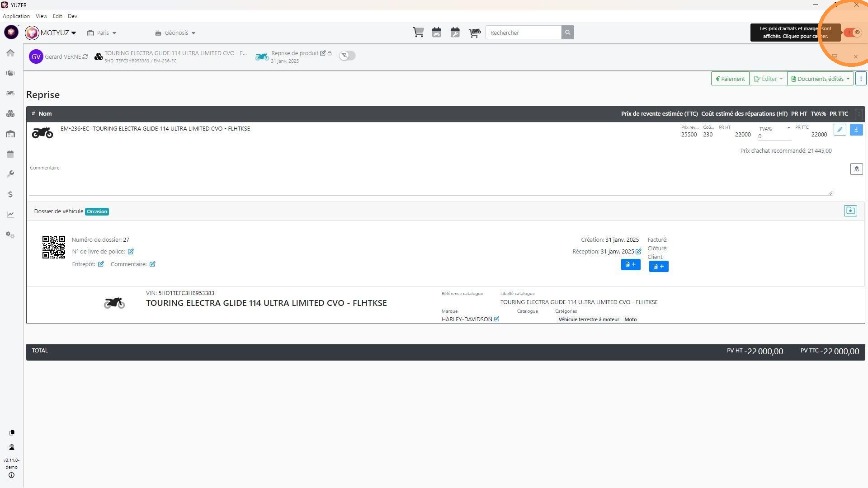Expand the Documents édités dropdown

tap(820, 79)
